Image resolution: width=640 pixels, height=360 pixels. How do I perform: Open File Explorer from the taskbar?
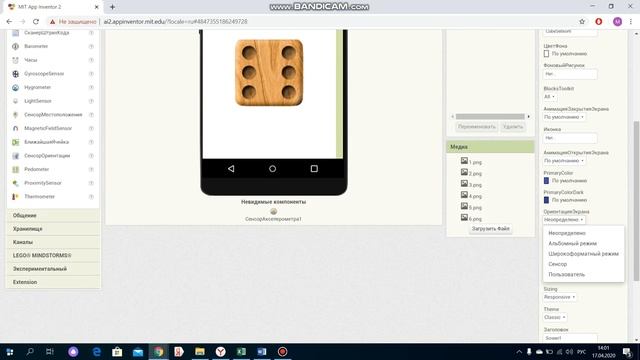(200, 351)
